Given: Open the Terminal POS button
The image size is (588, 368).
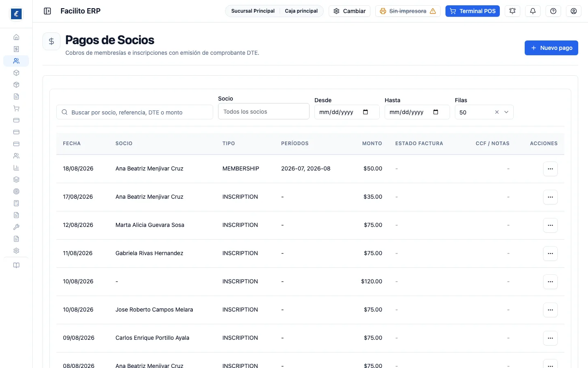Looking at the screenshot, I should pyautogui.click(x=472, y=11).
